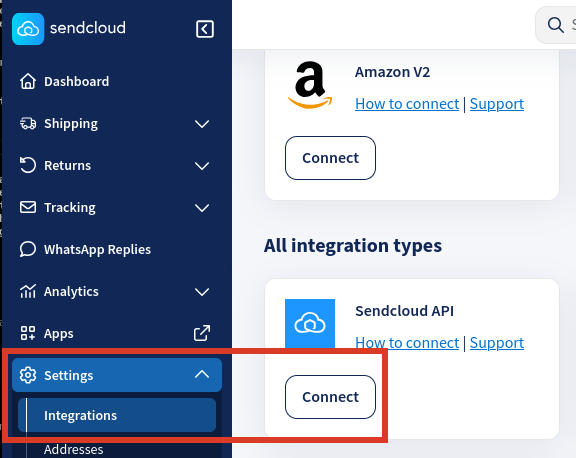Click the Shipping truck icon
The width and height of the screenshot is (576, 458).
coord(28,123)
